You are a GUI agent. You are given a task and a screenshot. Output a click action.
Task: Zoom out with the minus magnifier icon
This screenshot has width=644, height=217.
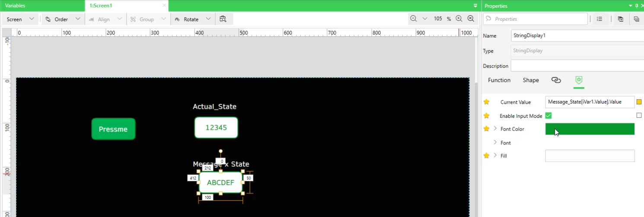[413, 19]
